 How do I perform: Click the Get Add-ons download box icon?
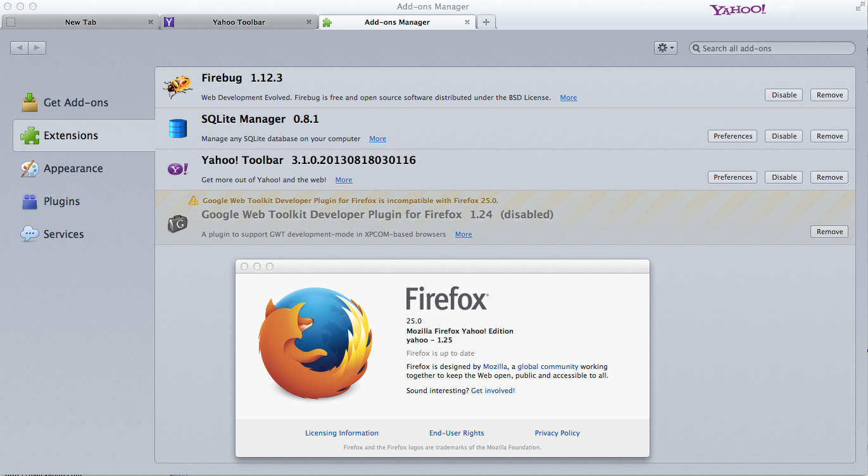tap(29, 102)
